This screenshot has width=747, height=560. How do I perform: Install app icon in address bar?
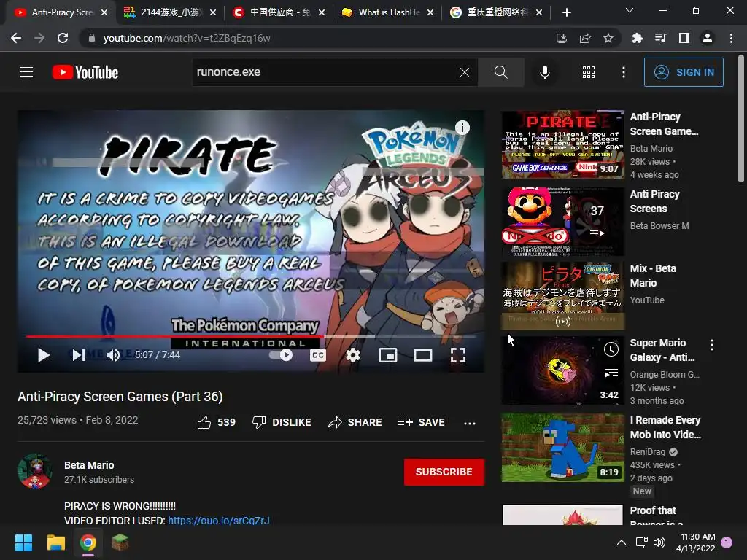coord(561,38)
